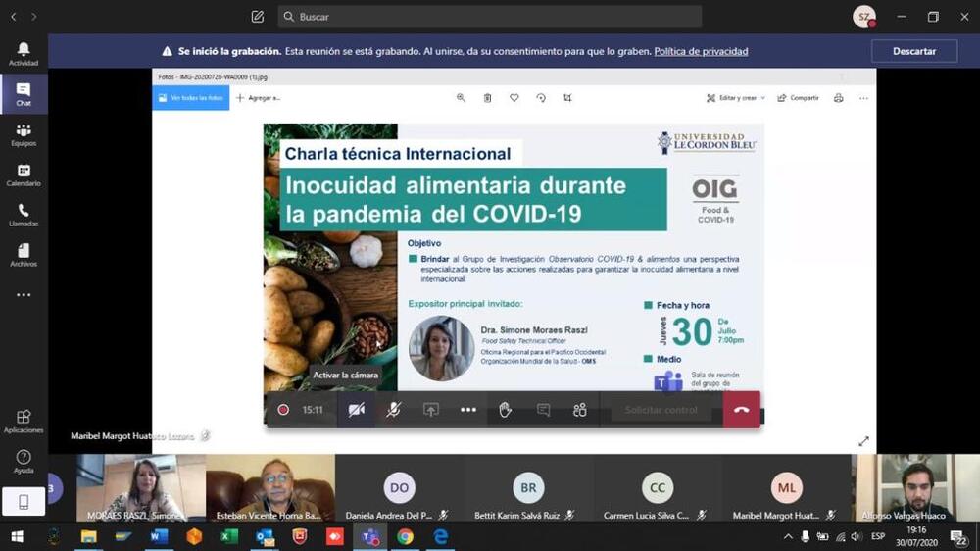
Task: Show the participants list
Action: coord(580,410)
